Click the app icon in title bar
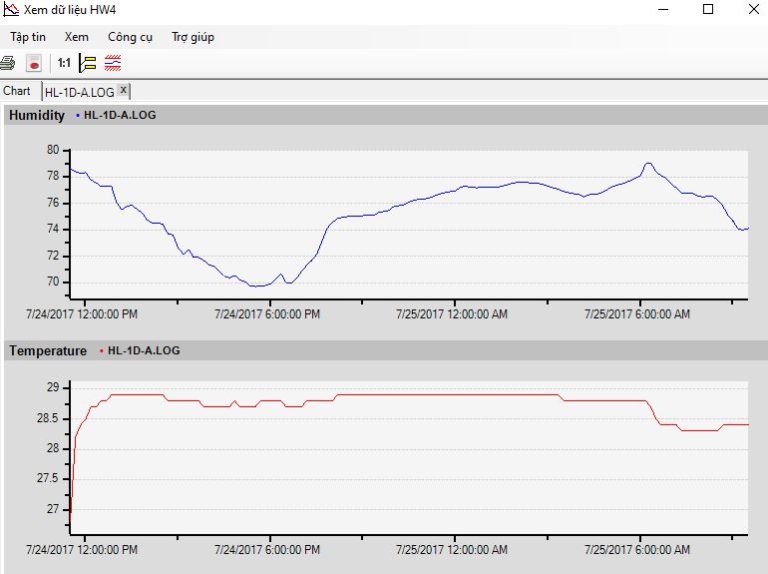This screenshot has height=574, width=768. [11, 10]
